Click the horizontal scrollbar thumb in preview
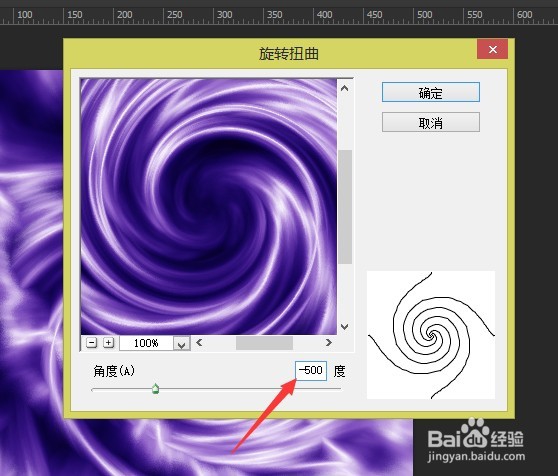Screen dimensions: 558x476 pos(264,343)
